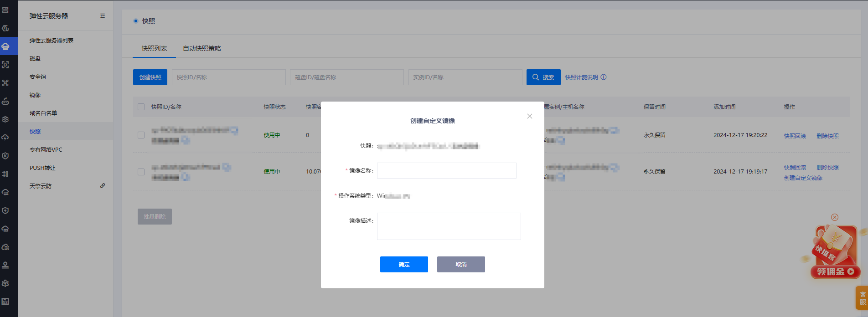Click the info icon beside 快照计费说明

(604, 77)
